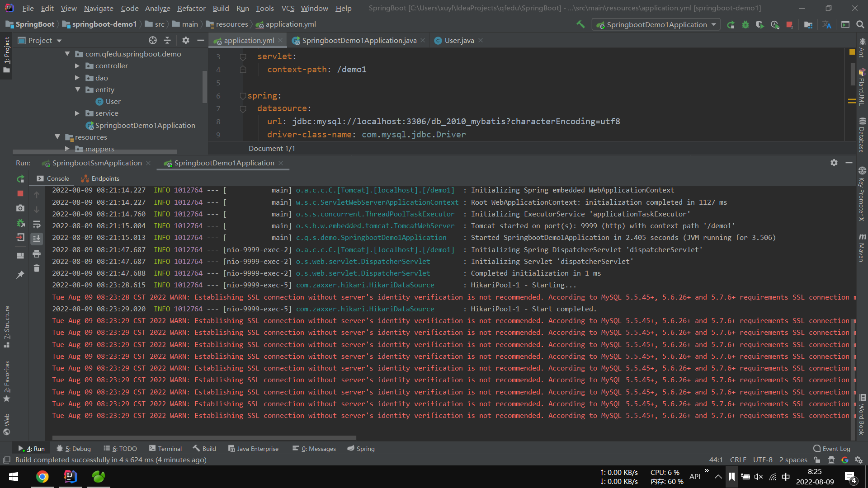Toggle the Favorites tool window side tab
Viewport: 868px width, 488px height.
click(x=6, y=382)
